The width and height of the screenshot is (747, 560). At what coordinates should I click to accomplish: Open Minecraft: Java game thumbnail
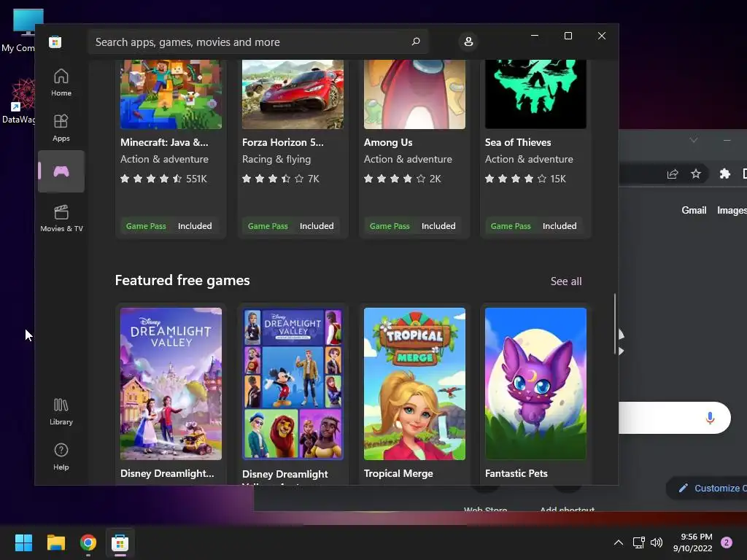tap(171, 94)
